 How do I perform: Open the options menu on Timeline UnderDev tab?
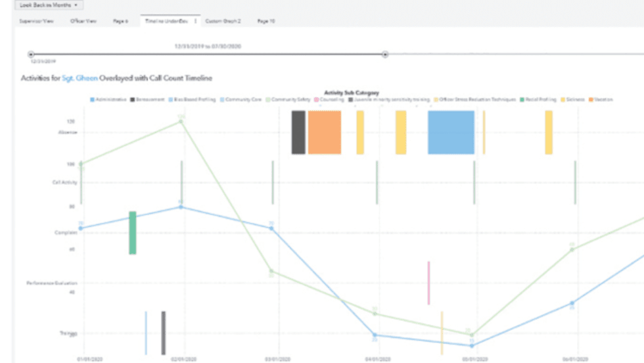pyautogui.click(x=195, y=21)
